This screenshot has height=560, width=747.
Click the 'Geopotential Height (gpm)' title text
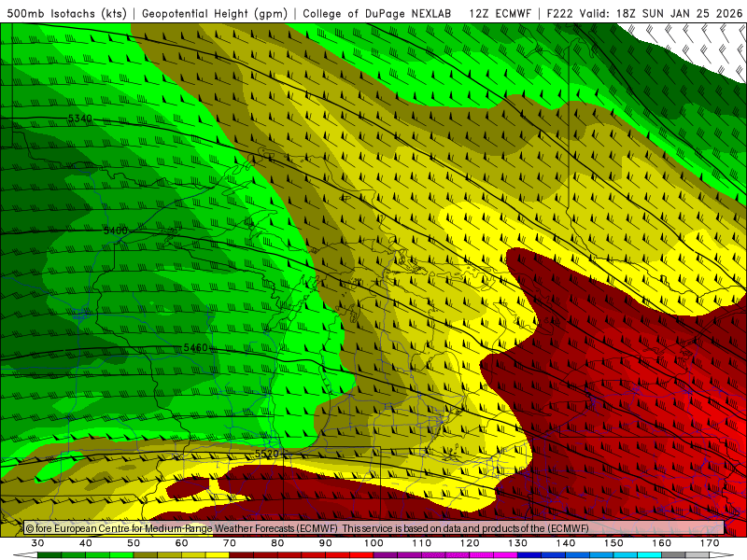coord(215,13)
